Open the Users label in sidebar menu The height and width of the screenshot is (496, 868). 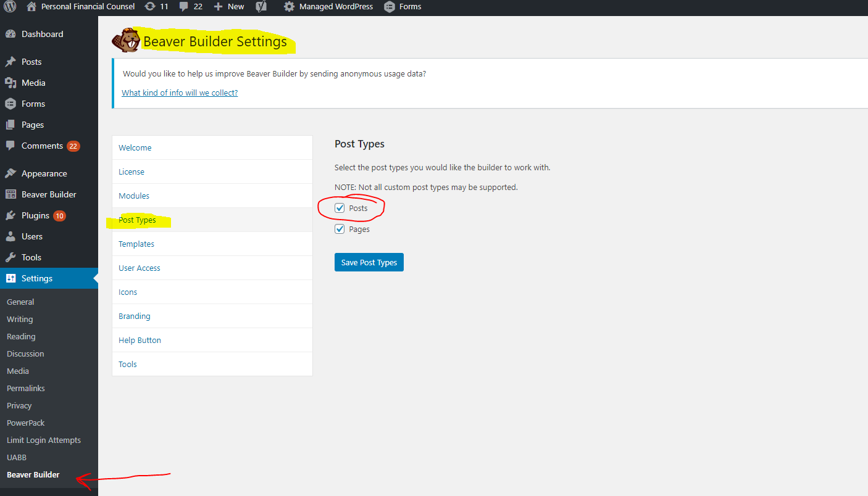pos(32,236)
